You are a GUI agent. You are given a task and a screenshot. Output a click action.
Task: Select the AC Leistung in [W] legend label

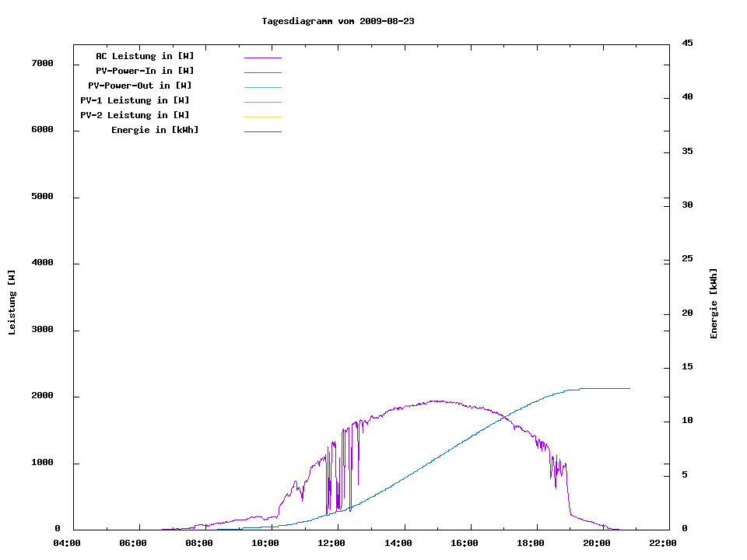[145, 56]
